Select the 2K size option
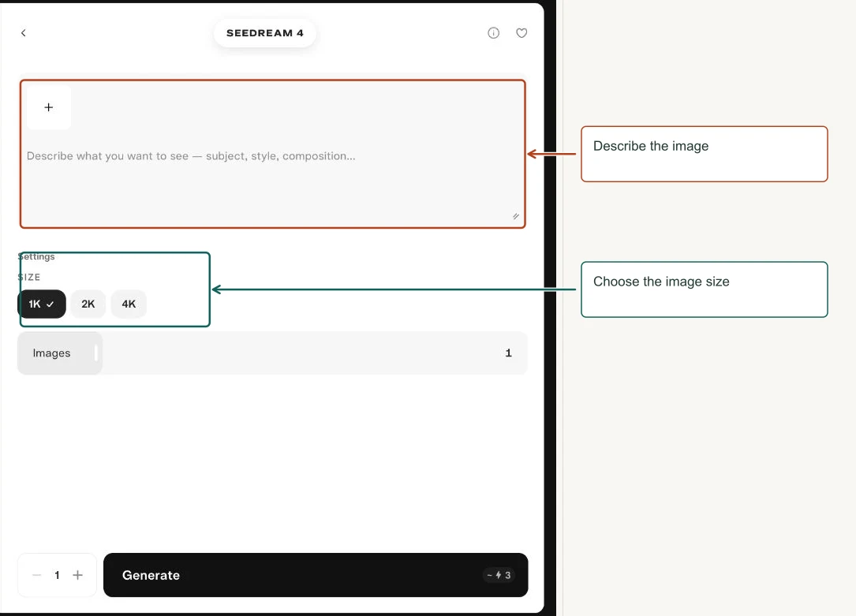 click(x=88, y=304)
